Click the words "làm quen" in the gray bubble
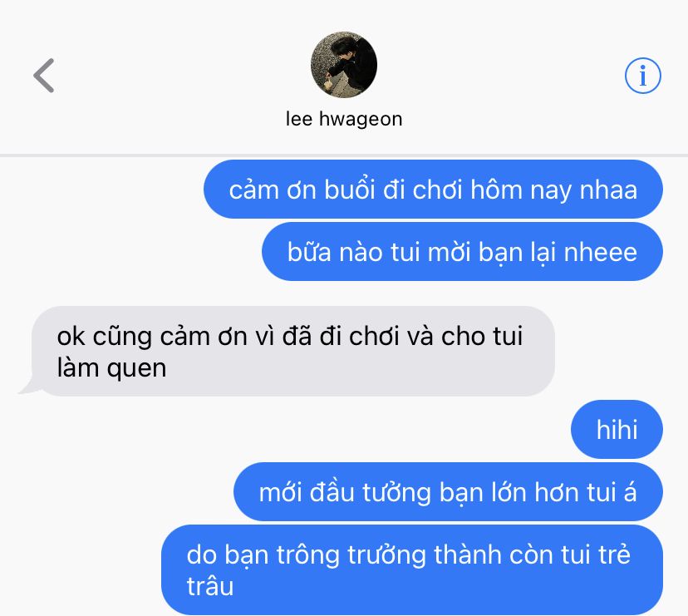Image resolution: width=688 pixels, height=616 pixels. point(111,368)
